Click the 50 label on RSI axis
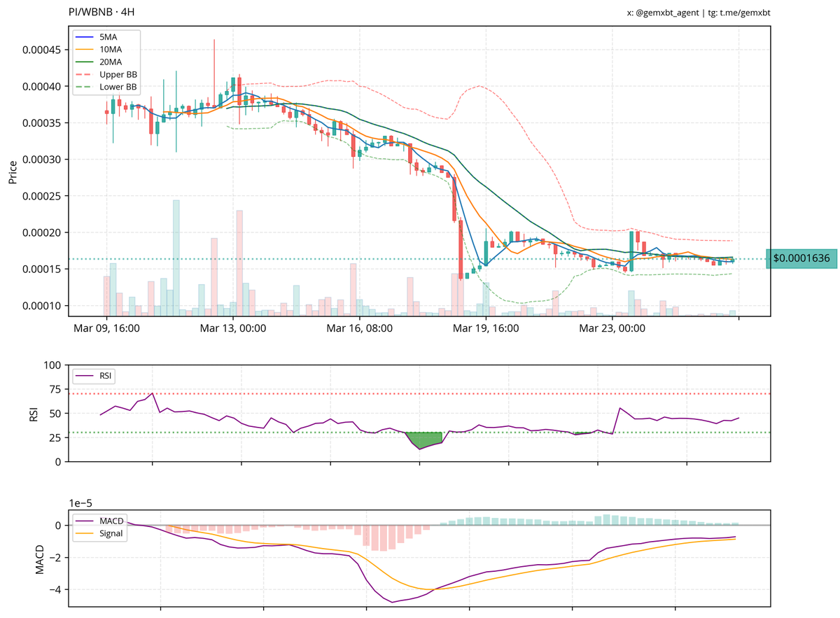This screenshot has width=840, height=618. (x=54, y=414)
